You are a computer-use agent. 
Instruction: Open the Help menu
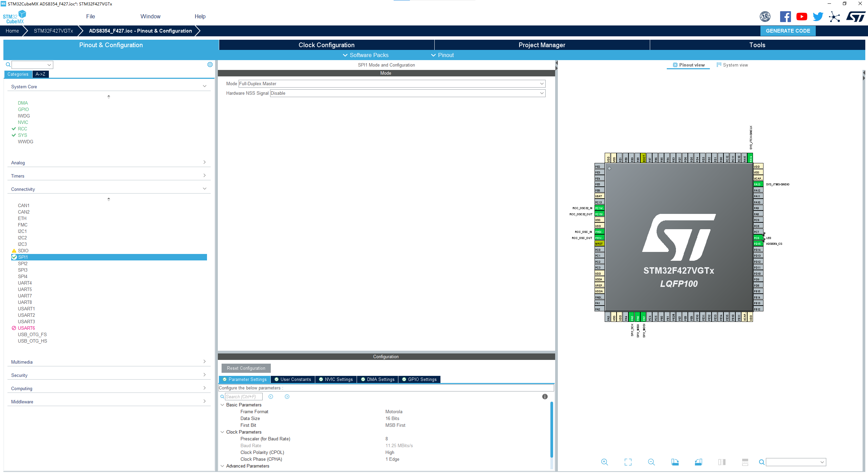(x=200, y=16)
